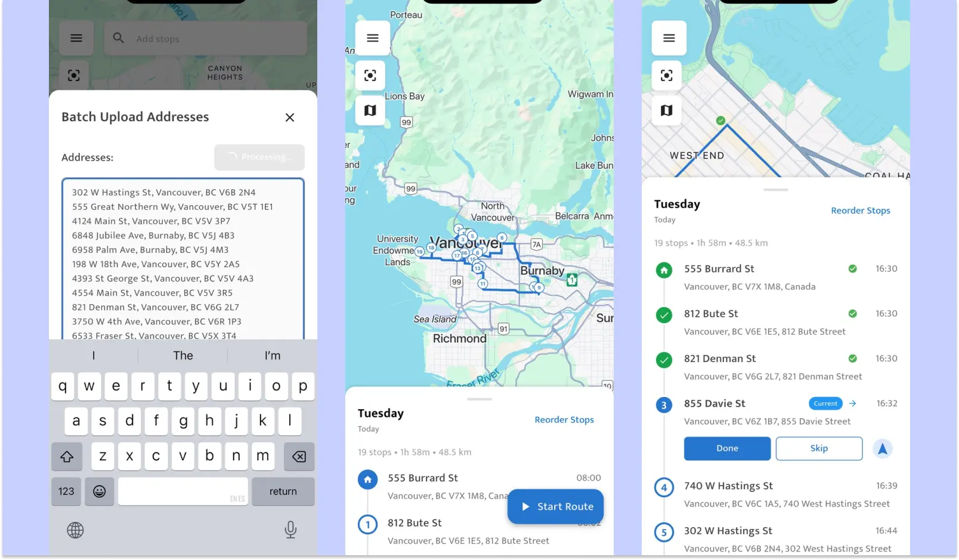Tap the Processing progress indicator button
Screen dimensions: 959x560
pos(259,157)
